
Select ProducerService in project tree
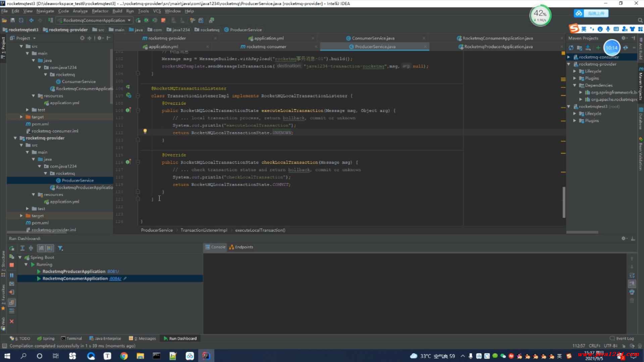click(77, 180)
